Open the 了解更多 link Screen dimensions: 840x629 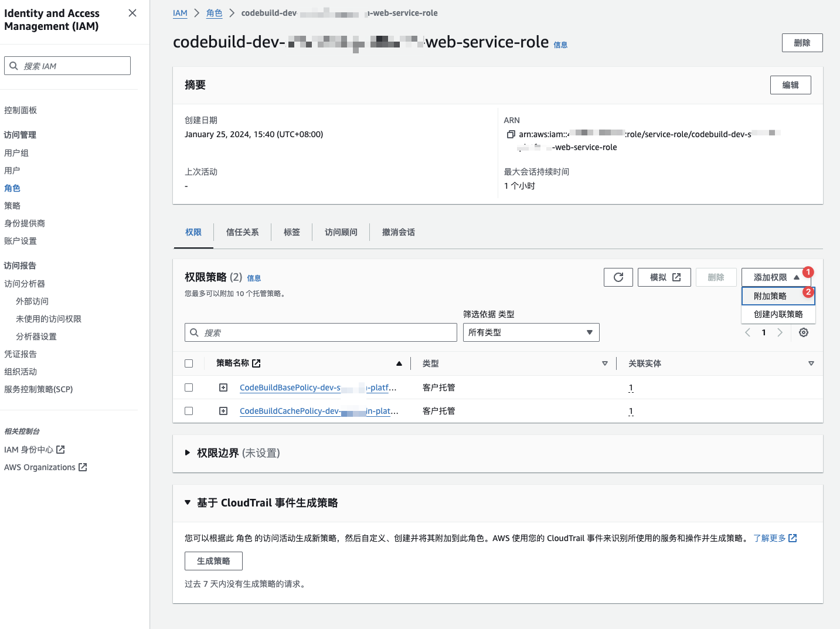coord(775,538)
